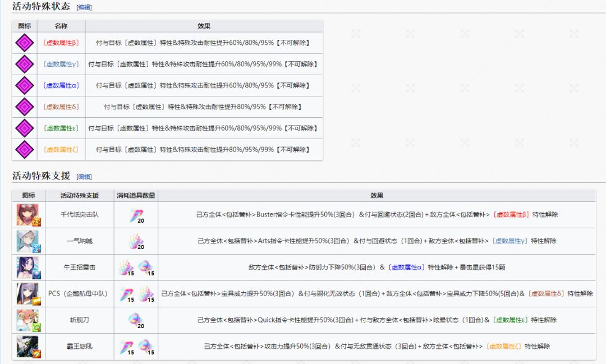The width and height of the screenshot is (606, 364).
Task: Click the conch shell item icon in 牛王招雷击 row
Action: coord(146,268)
